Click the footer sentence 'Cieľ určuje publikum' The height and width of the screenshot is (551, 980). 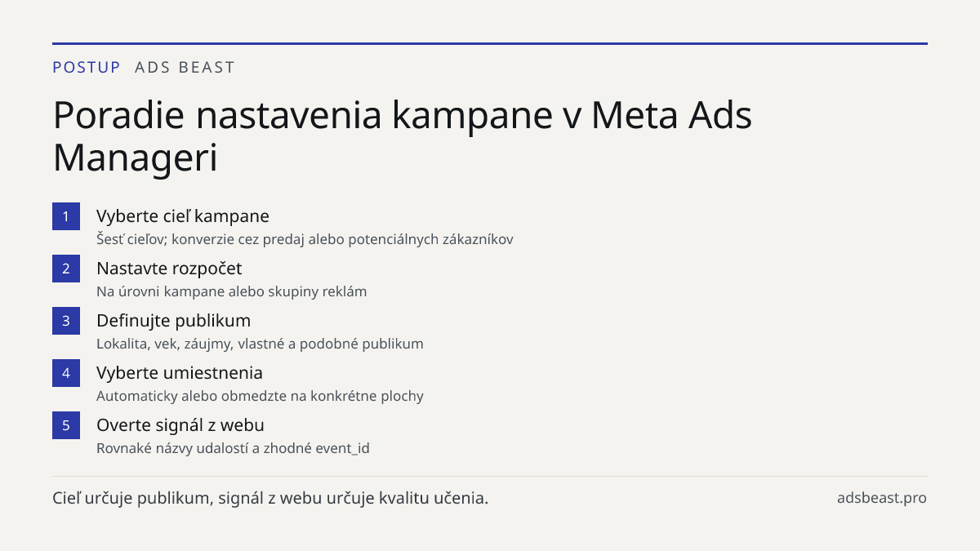click(270, 498)
